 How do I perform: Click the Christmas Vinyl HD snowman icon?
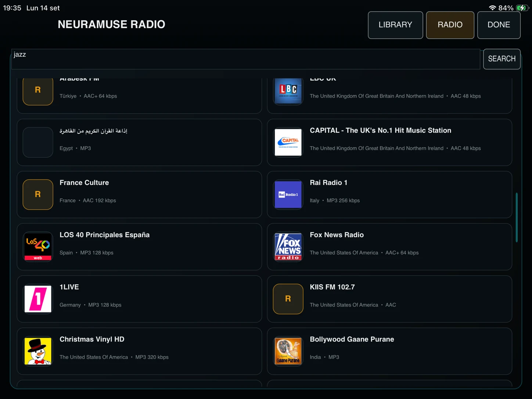tap(38, 351)
